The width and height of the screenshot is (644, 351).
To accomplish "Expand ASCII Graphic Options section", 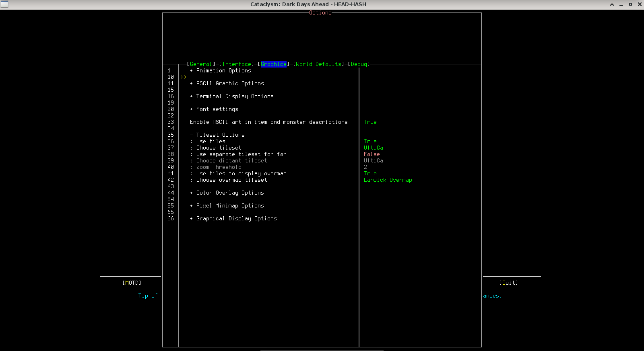I will point(229,84).
